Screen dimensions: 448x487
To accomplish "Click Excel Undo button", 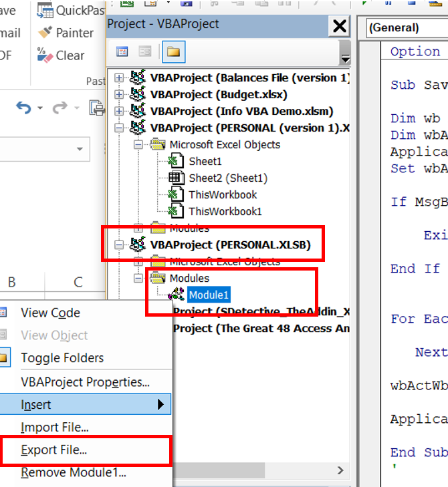I will (24, 108).
